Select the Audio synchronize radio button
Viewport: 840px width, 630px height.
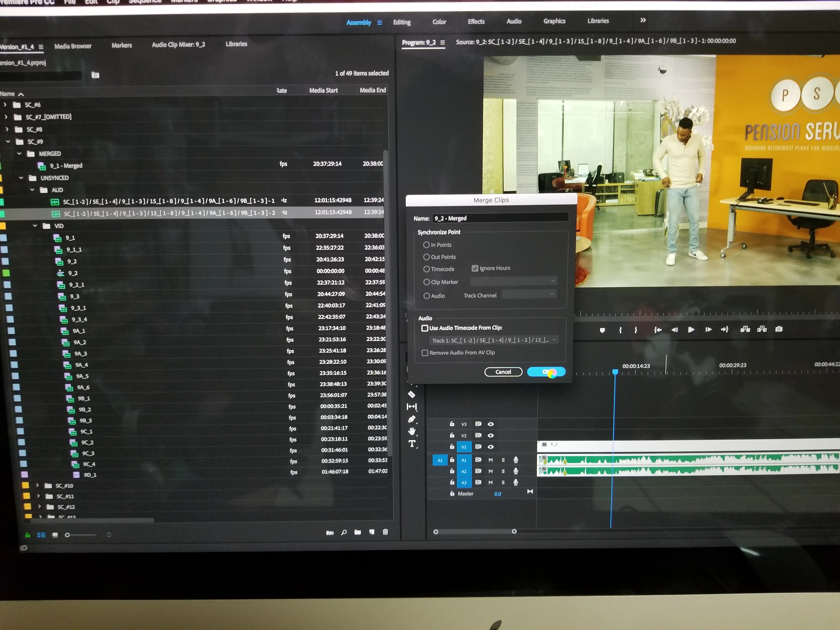(x=426, y=296)
